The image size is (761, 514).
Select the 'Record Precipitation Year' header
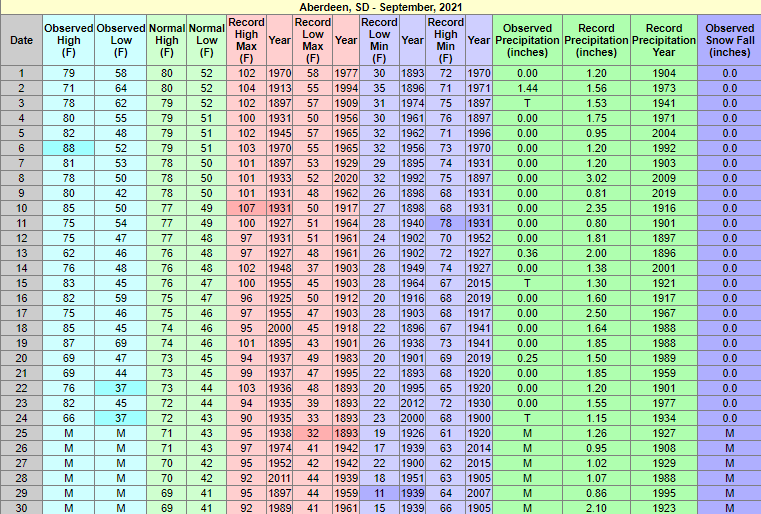(664, 40)
